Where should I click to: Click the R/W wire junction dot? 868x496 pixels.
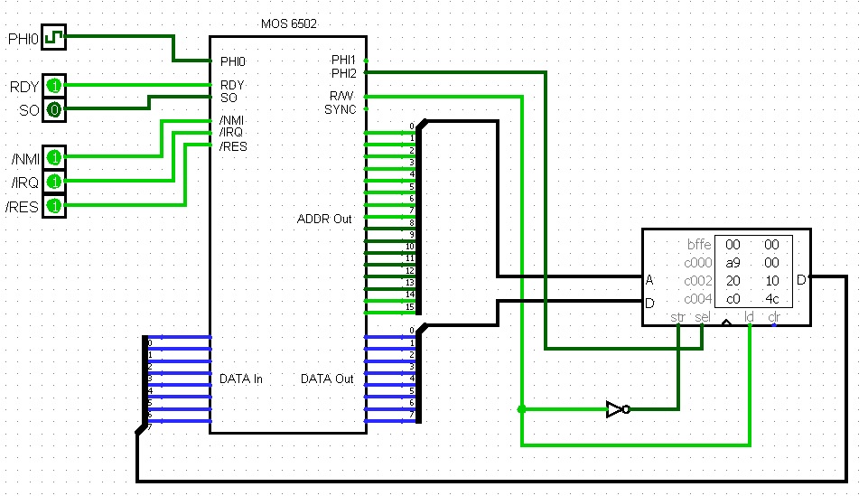click(x=521, y=409)
